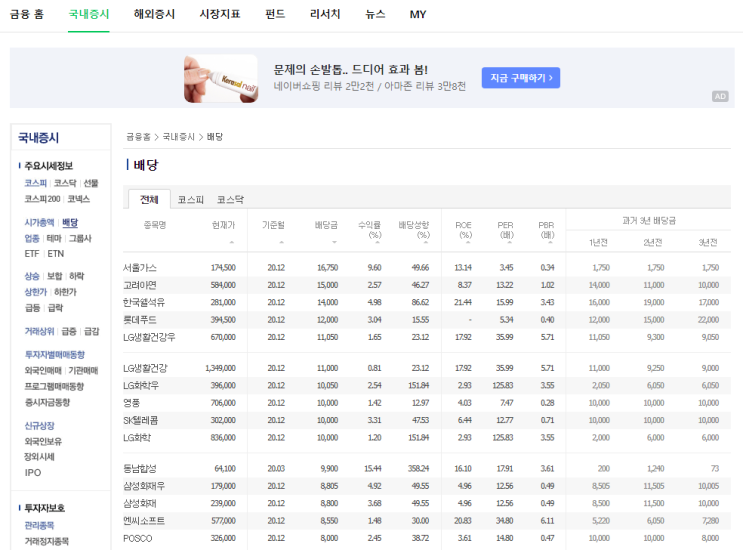Open sidebar 코스피 link
The image size is (743, 550).
pos(36,183)
